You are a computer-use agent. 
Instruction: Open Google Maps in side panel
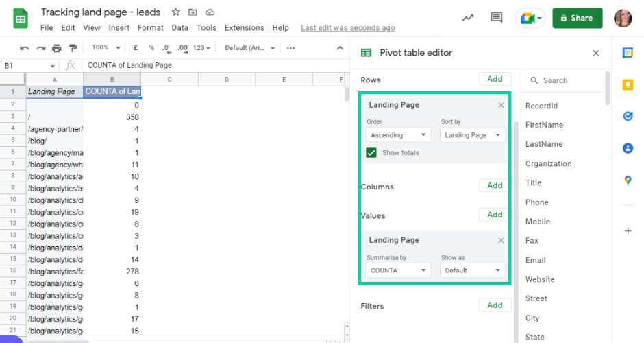pos(628,180)
